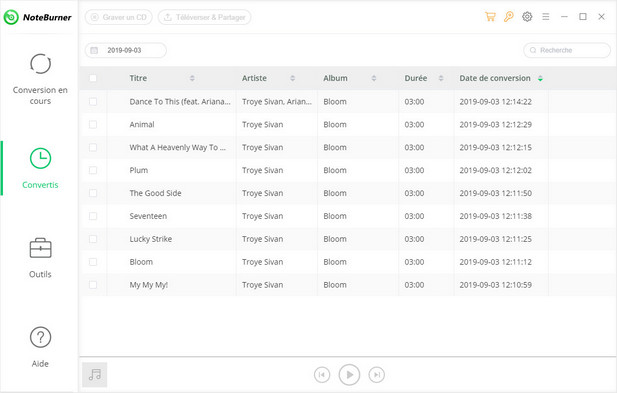Skip to the previous track

click(322, 375)
